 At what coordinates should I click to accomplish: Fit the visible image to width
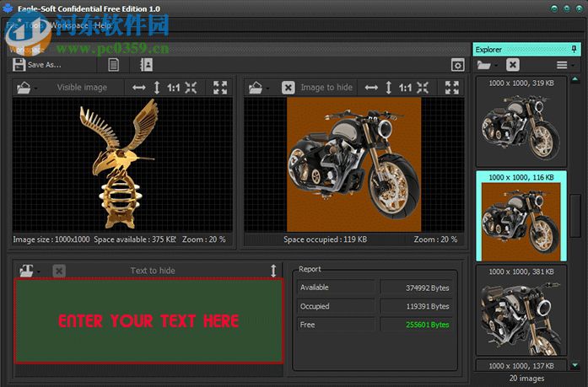(x=139, y=88)
